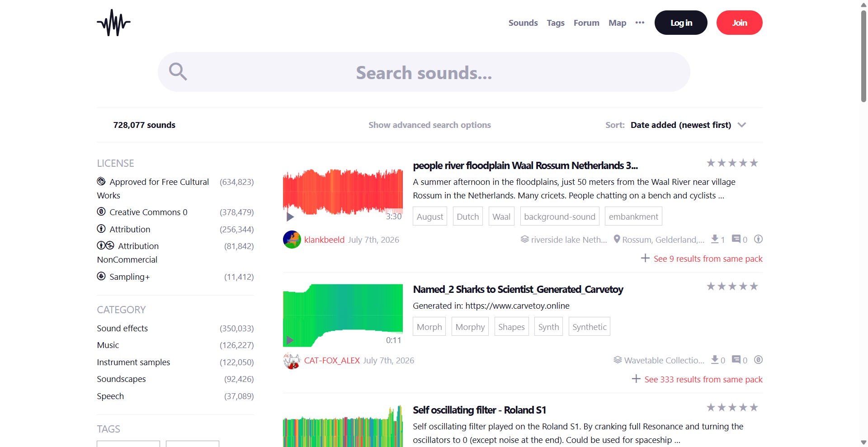Click the Synthetic tag
The height and width of the screenshot is (447, 868).
click(590, 327)
